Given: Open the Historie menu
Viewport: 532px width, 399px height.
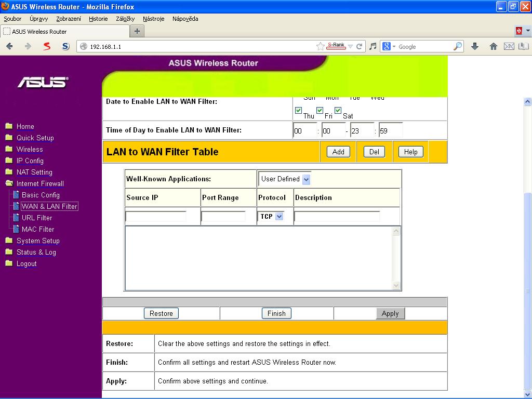Looking at the screenshot, I should pyautogui.click(x=98, y=19).
